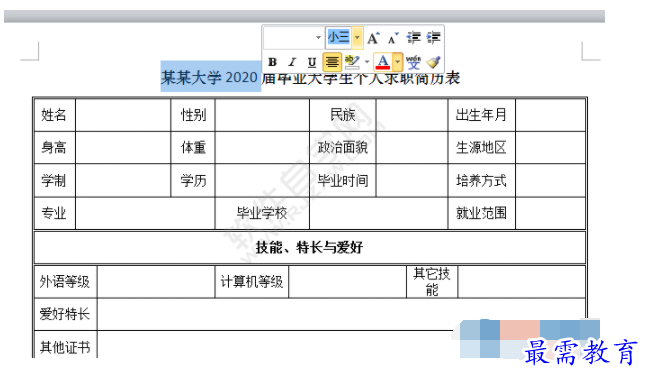The image size is (646, 384).
Task: Click the 学历 table cell
Action: (193, 180)
